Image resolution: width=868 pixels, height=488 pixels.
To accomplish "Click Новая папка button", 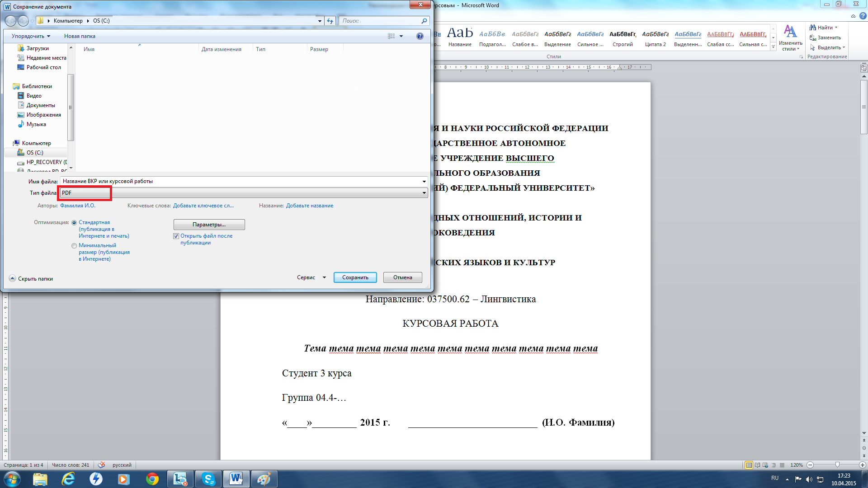I will 80,36.
